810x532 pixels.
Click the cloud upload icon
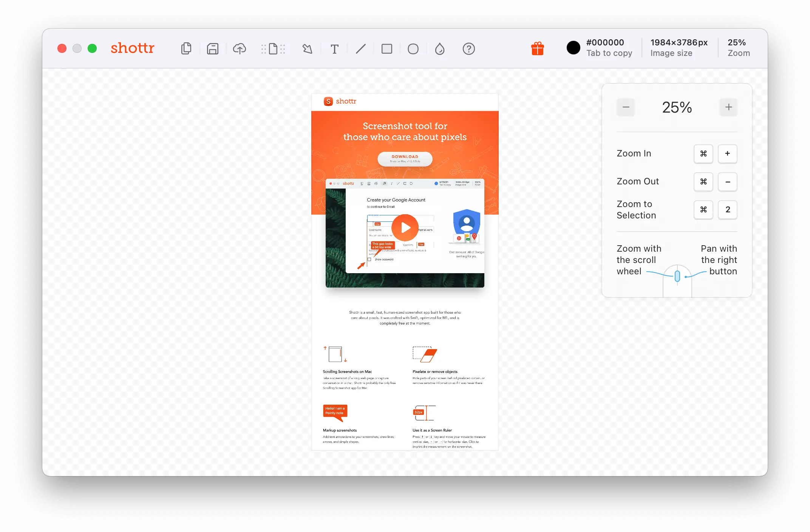[239, 48]
